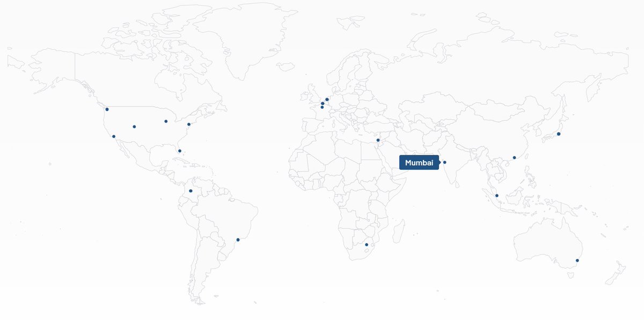Choose the southernmost European dot in northern France
Image resolution: width=644 pixels, height=320 pixels.
[322, 107]
